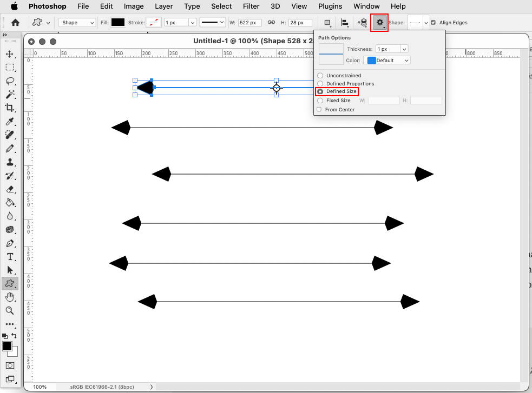Open the Thickness dropdown
The image size is (532, 393).
point(392,49)
